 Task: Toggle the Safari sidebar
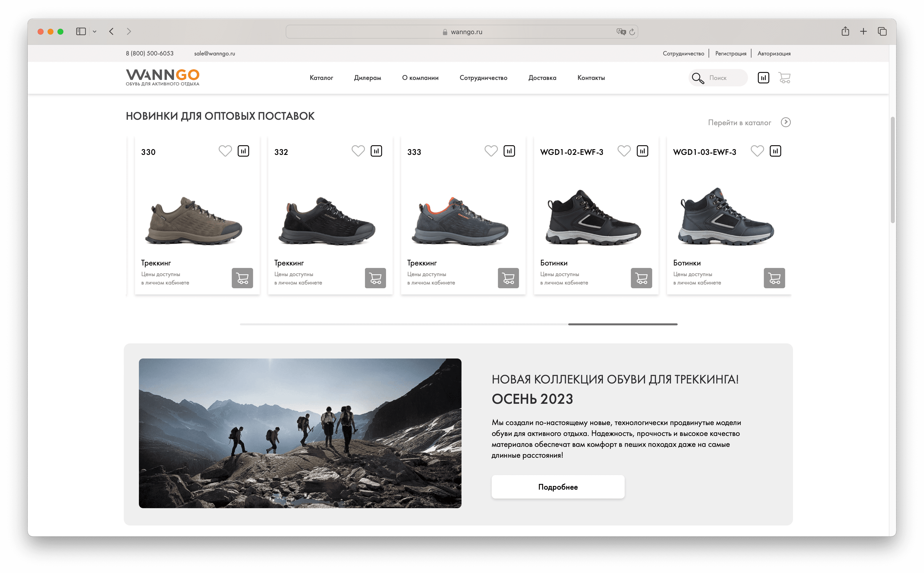click(81, 31)
